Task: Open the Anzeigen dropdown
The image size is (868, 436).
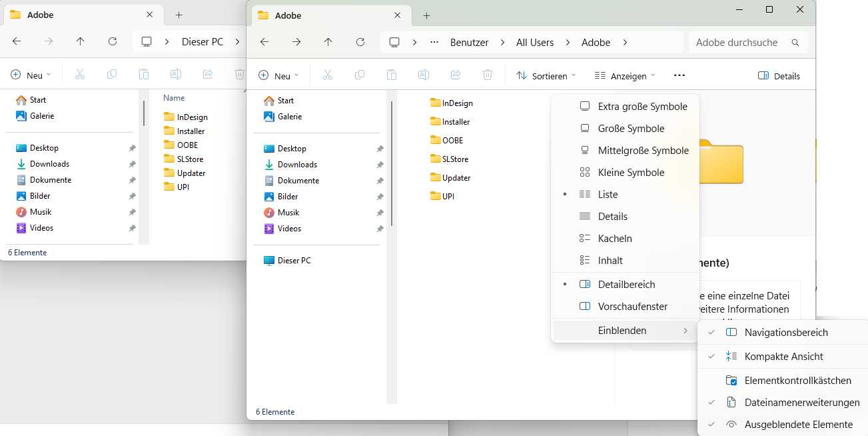Action: [x=625, y=75]
